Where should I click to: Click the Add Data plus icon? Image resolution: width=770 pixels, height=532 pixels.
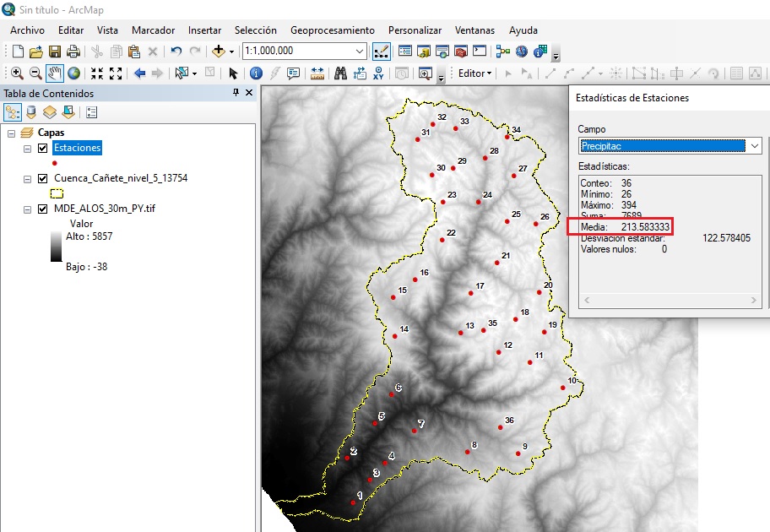coord(219,51)
